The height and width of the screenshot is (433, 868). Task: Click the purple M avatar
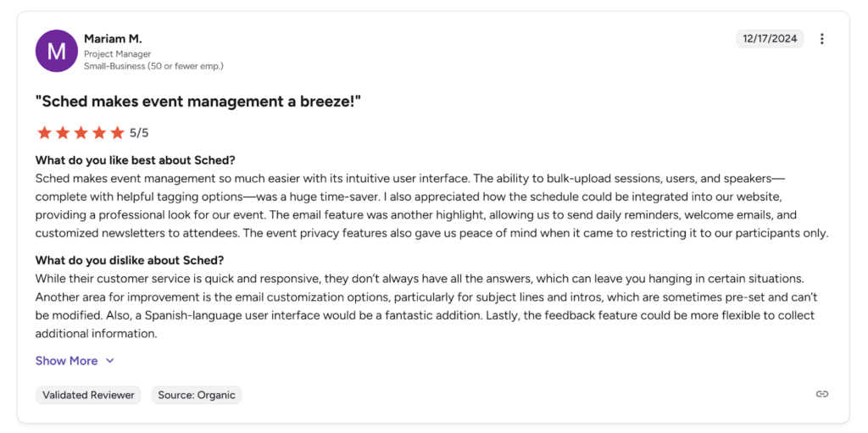pyautogui.click(x=56, y=52)
